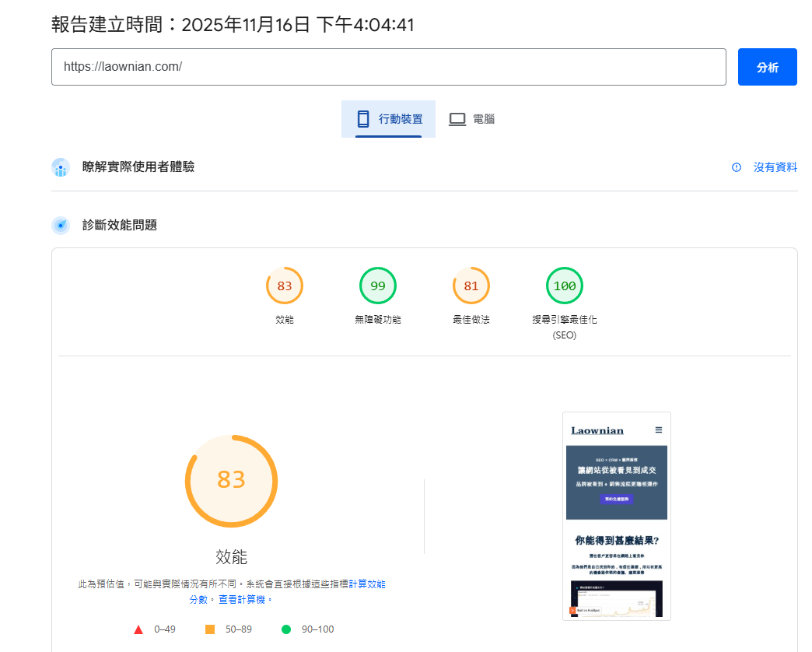Click the desktop monitor icon on 電腦 tab
812x652 pixels.
click(457, 118)
